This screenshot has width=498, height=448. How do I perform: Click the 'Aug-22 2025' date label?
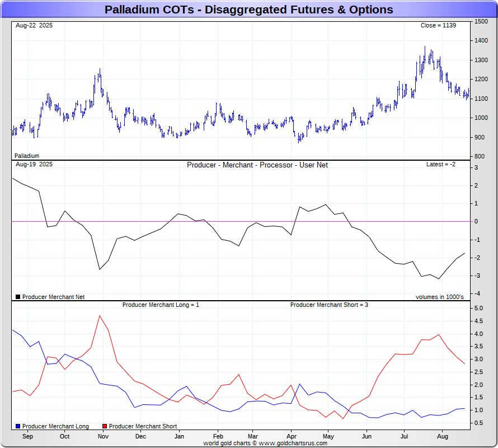click(34, 25)
